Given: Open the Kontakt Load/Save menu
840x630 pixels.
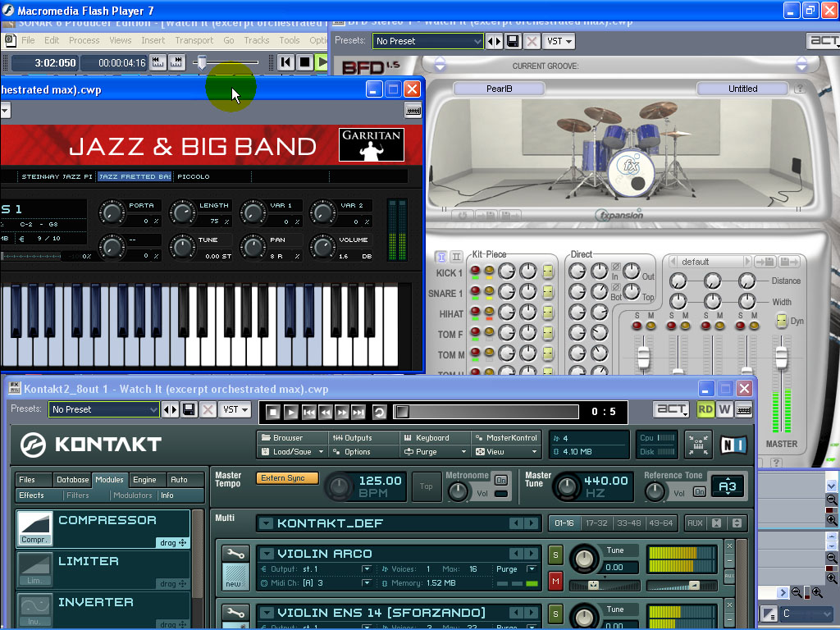Looking at the screenshot, I should [x=292, y=452].
